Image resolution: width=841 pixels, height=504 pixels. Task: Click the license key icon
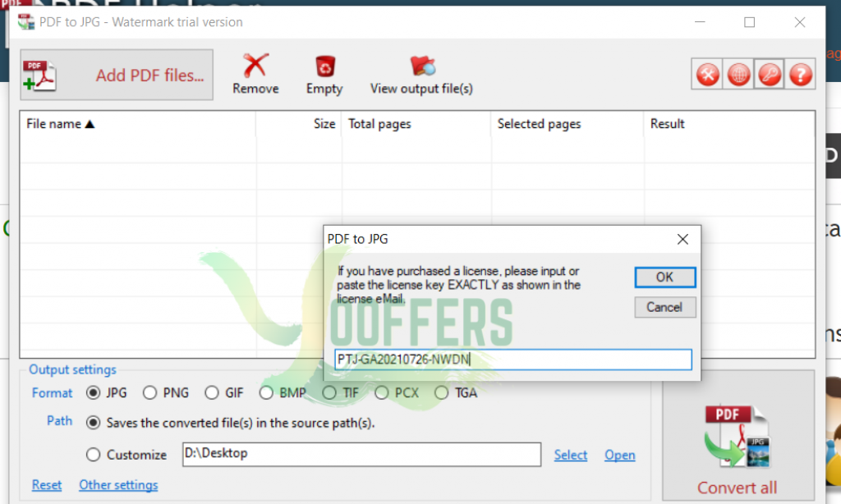coord(770,75)
